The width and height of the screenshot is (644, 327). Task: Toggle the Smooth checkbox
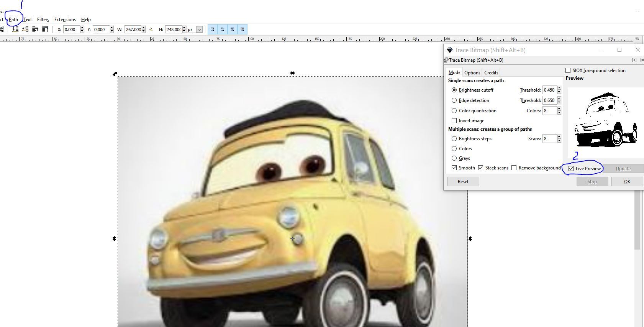point(454,168)
